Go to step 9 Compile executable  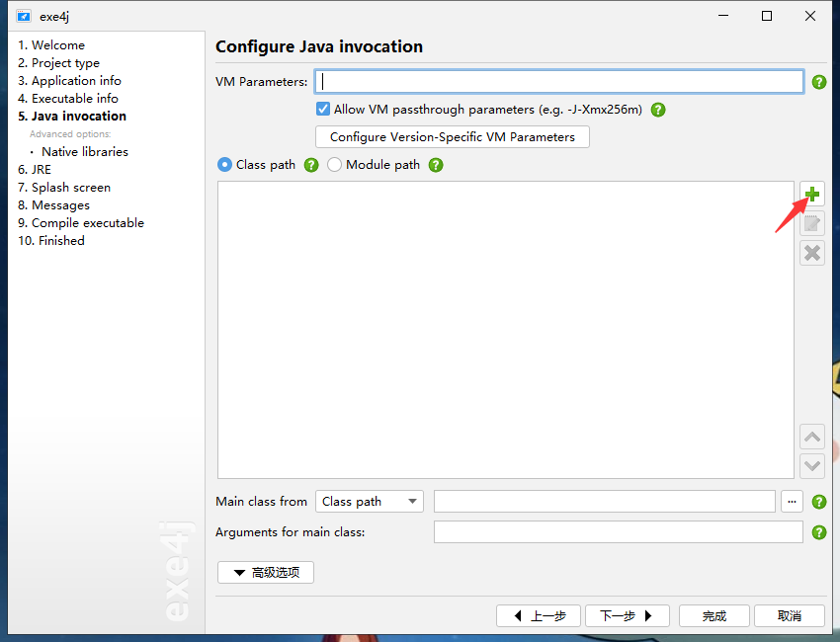(81, 223)
